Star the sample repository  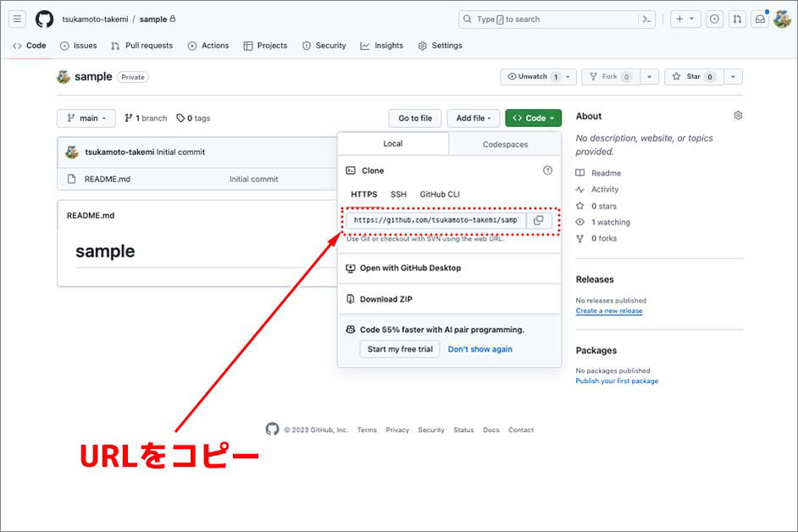click(x=693, y=76)
